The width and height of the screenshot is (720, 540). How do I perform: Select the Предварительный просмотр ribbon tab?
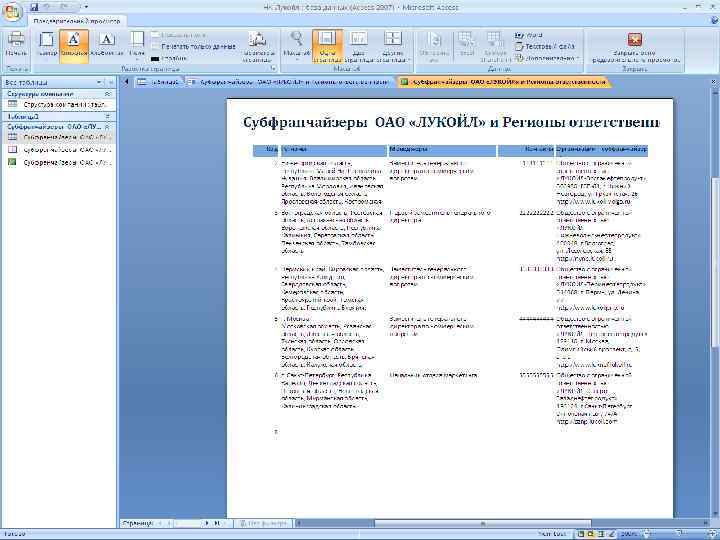(x=77, y=21)
